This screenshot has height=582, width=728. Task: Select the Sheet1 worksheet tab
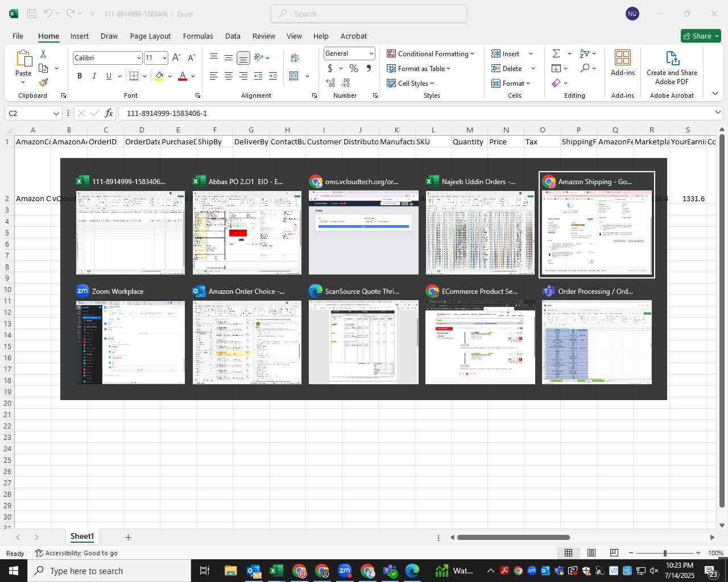pyautogui.click(x=82, y=537)
